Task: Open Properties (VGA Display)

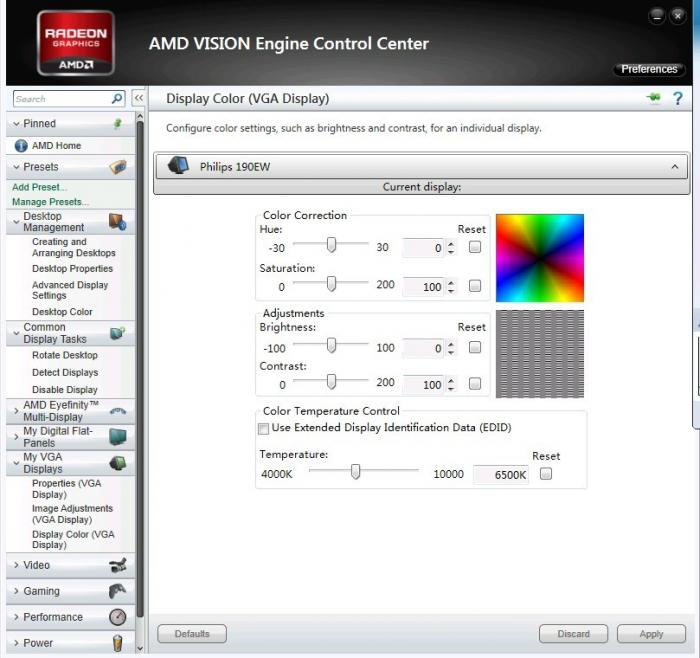Action: point(67,489)
